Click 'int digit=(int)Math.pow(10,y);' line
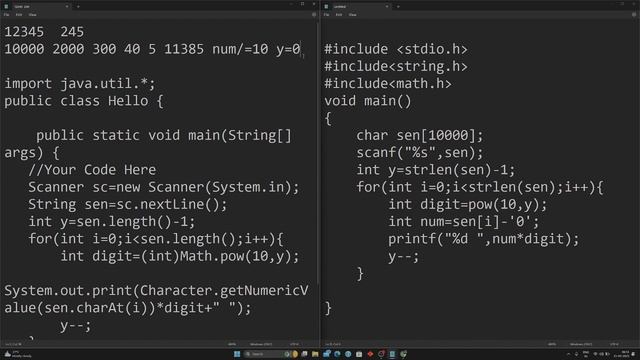The image size is (640, 360). tap(180, 256)
